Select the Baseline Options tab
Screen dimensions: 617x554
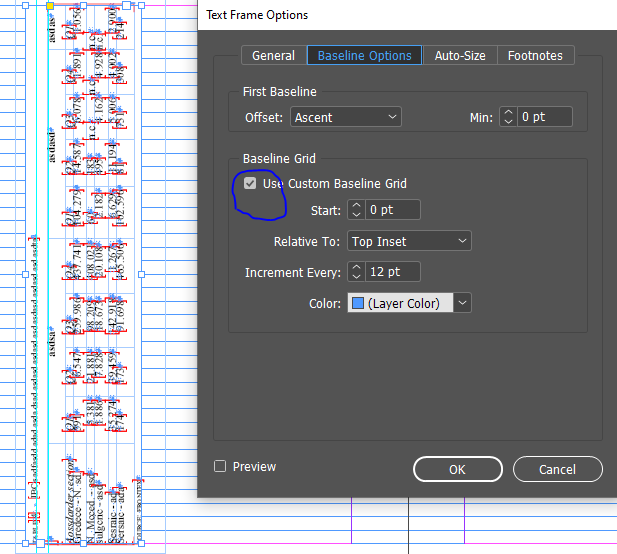[364, 55]
